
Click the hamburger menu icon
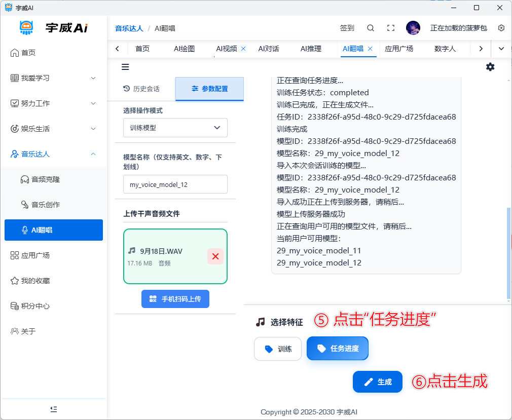pyautogui.click(x=125, y=67)
